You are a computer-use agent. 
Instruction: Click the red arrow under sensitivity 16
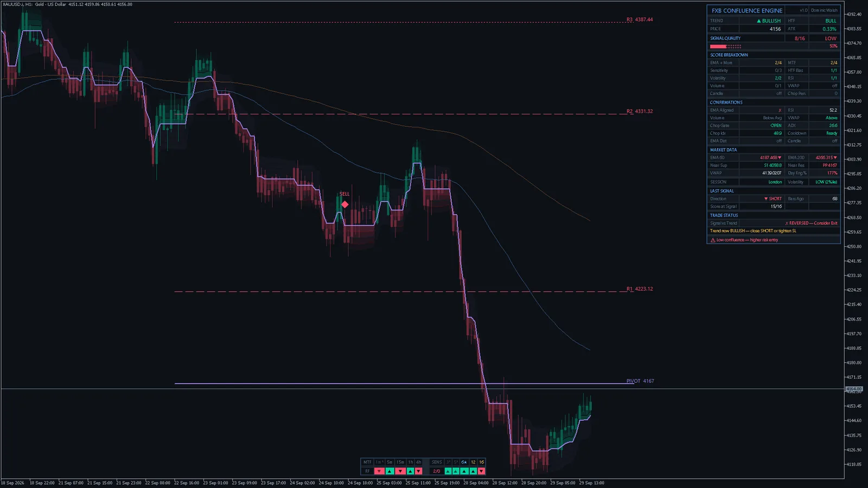(481, 471)
